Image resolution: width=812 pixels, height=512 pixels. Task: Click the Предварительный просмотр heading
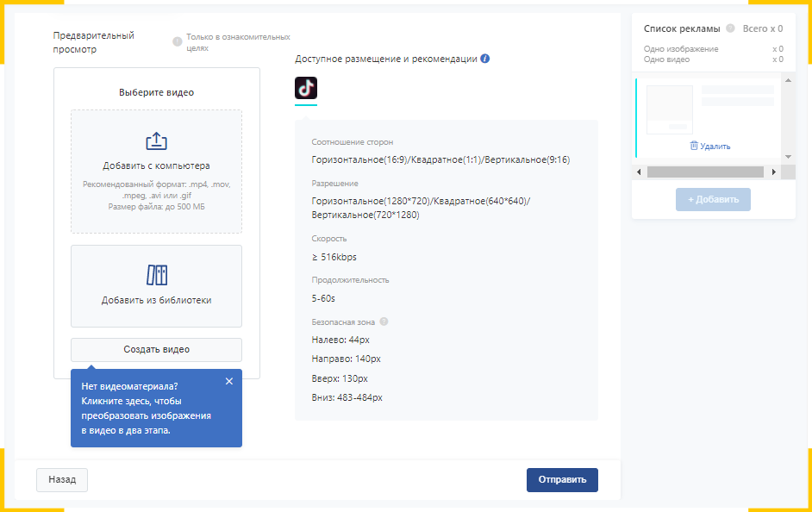point(93,42)
